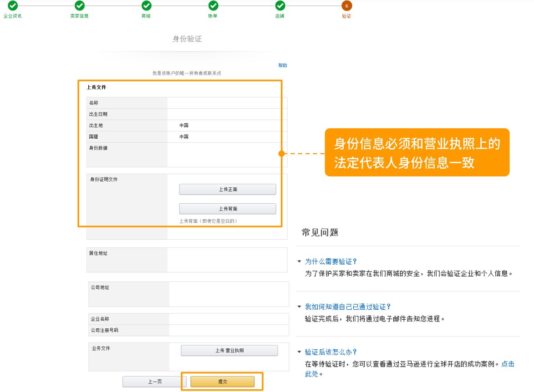Click the 店铺 completed step icon

point(280,7)
